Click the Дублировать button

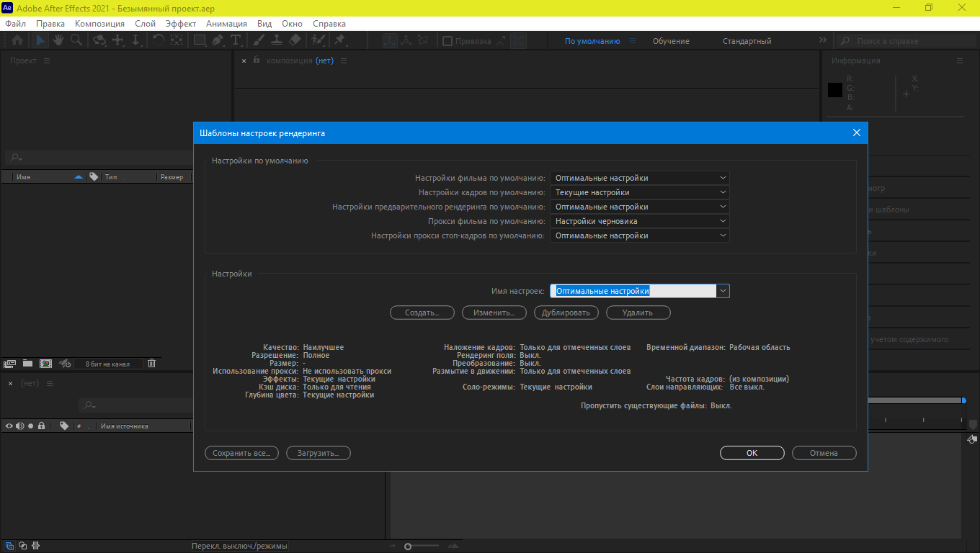pyautogui.click(x=566, y=313)
